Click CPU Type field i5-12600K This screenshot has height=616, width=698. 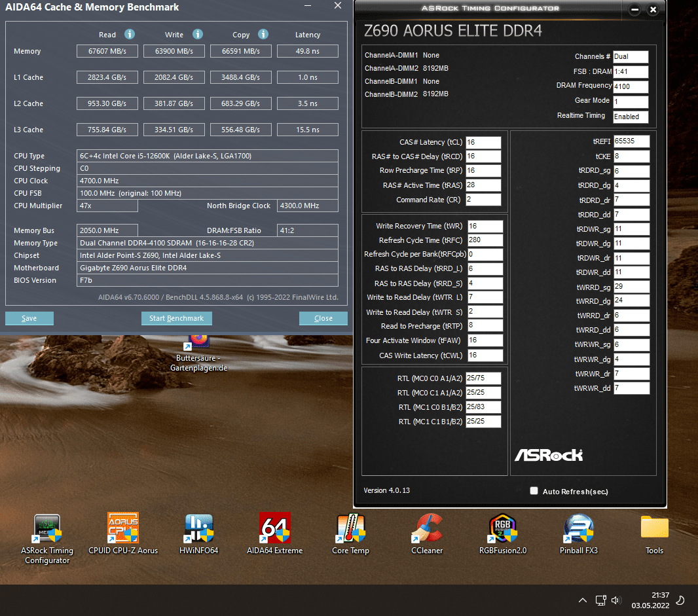pos(208,156)
